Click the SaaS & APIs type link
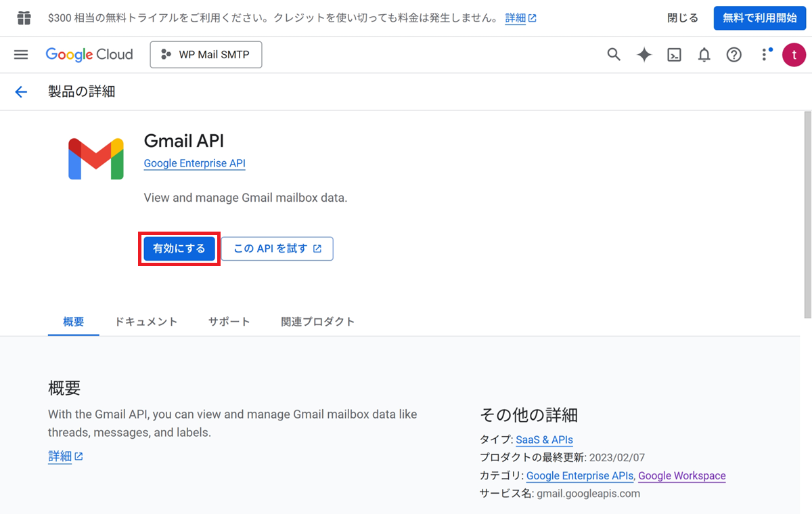This screenshot has height=514, width=812. point(544,440)
